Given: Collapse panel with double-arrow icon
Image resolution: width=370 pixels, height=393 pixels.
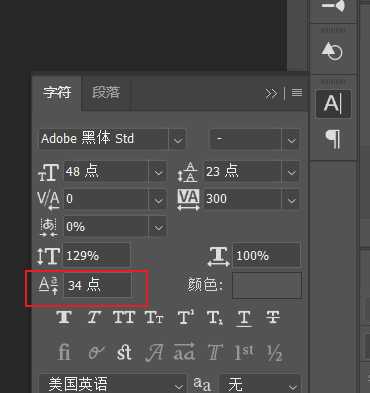Looking at the screenshot, I should [x=271, y=94].
